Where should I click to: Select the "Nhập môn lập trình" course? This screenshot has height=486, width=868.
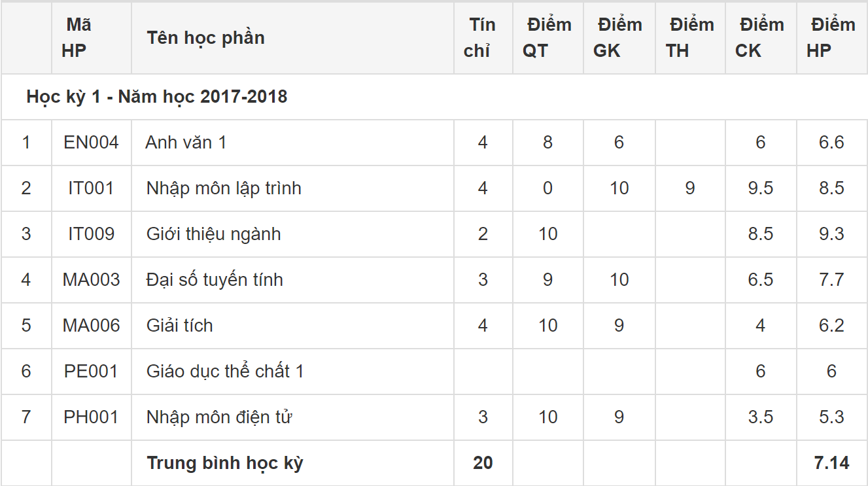click(x=224, y=188)
